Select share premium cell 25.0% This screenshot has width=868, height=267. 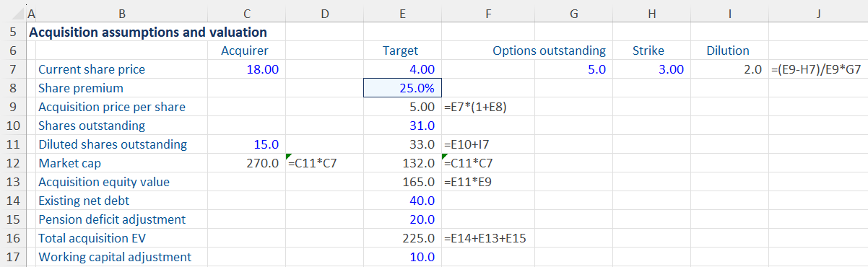[402, 88]
